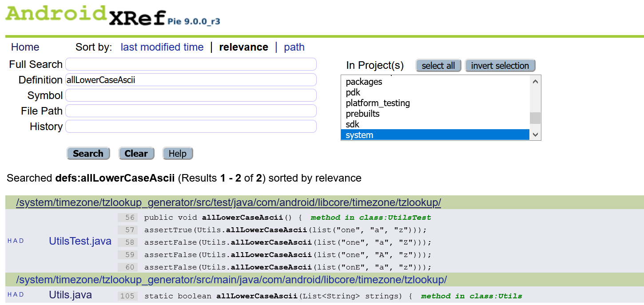The height and width of the screenshot is (305, 644).
Task: Click the 'Pie 9.0.0_r3' version label
Action: (194, 21)
